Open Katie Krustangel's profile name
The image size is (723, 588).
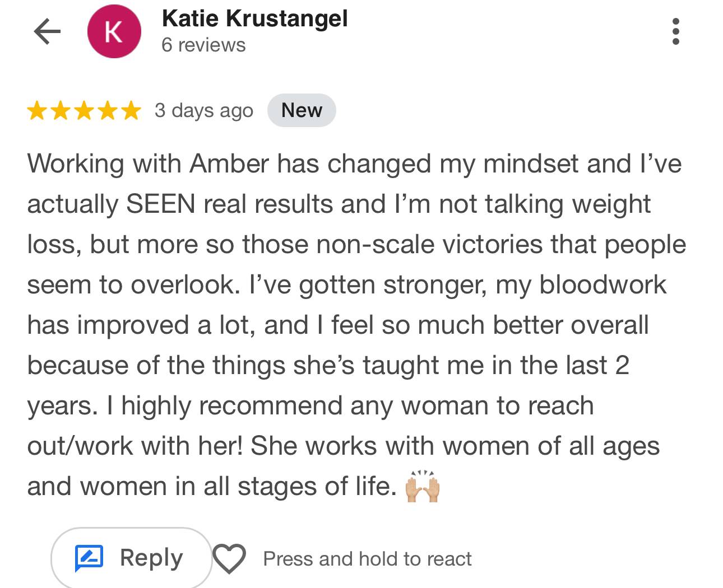tap(254, 18)
